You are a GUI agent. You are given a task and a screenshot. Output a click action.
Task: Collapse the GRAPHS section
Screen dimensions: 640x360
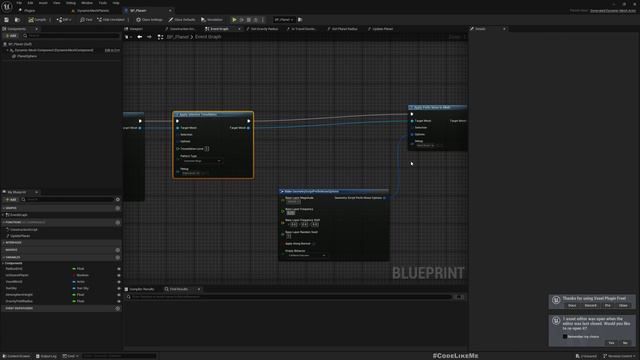pos(3,208)
